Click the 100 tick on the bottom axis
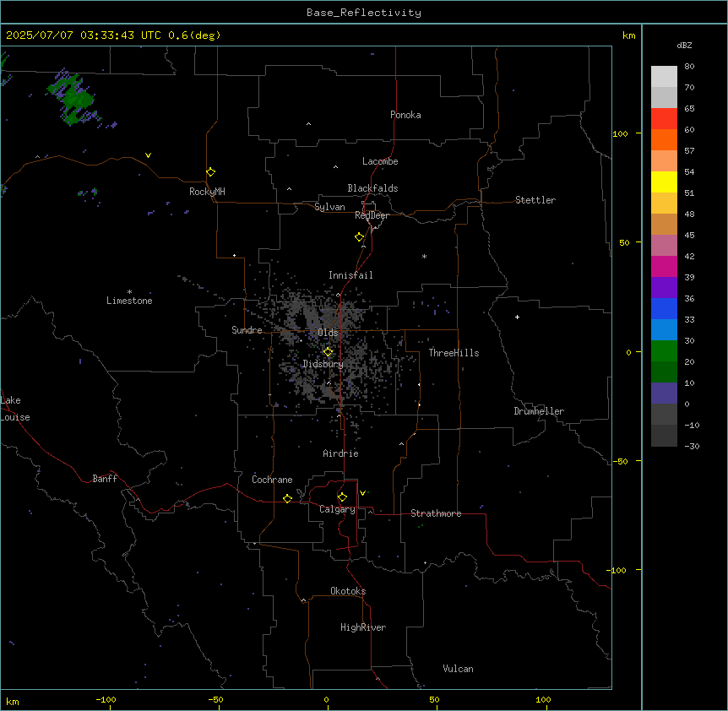 (543, 699)
